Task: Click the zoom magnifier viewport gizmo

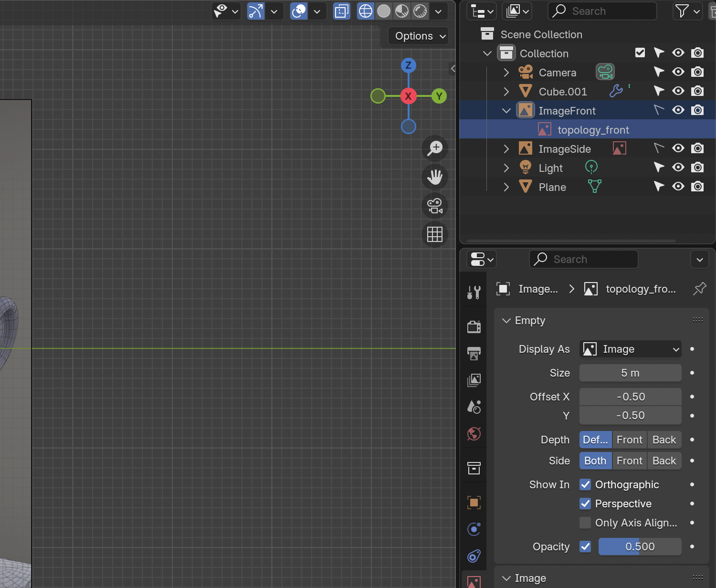Action: pos(435,148)
